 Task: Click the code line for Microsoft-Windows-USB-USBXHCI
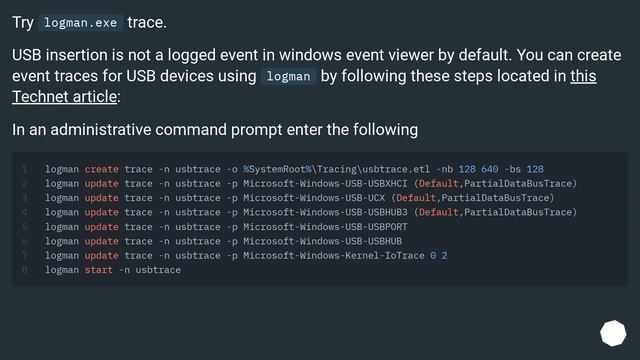311,184
